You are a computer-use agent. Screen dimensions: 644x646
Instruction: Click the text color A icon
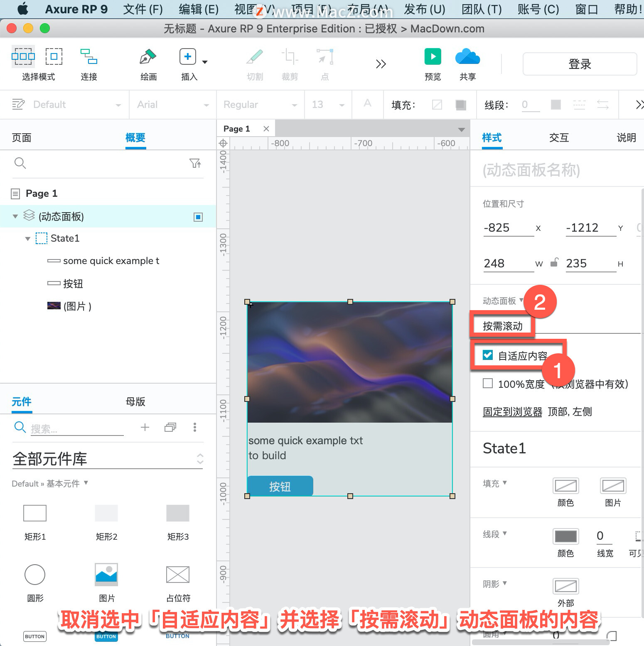(367, 103)
